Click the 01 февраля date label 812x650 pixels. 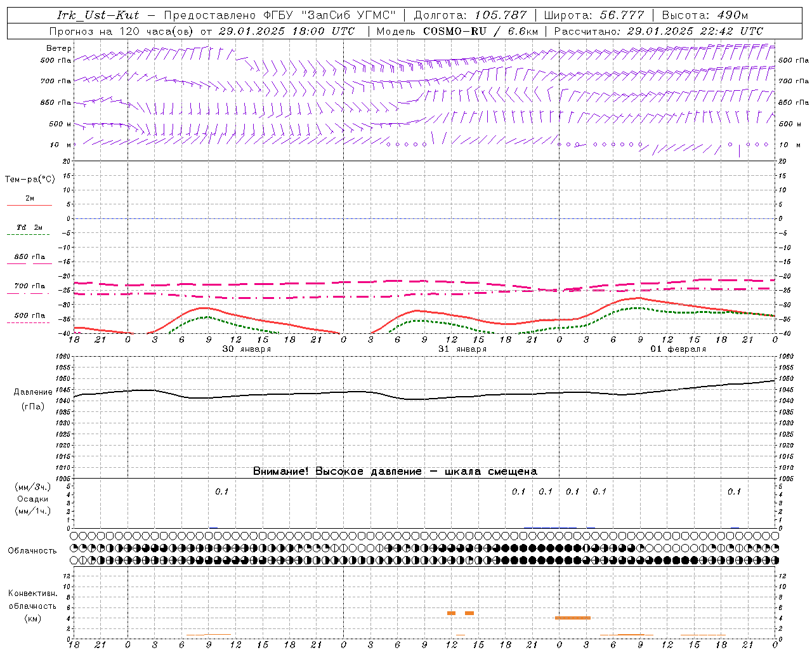pos(678,349)
